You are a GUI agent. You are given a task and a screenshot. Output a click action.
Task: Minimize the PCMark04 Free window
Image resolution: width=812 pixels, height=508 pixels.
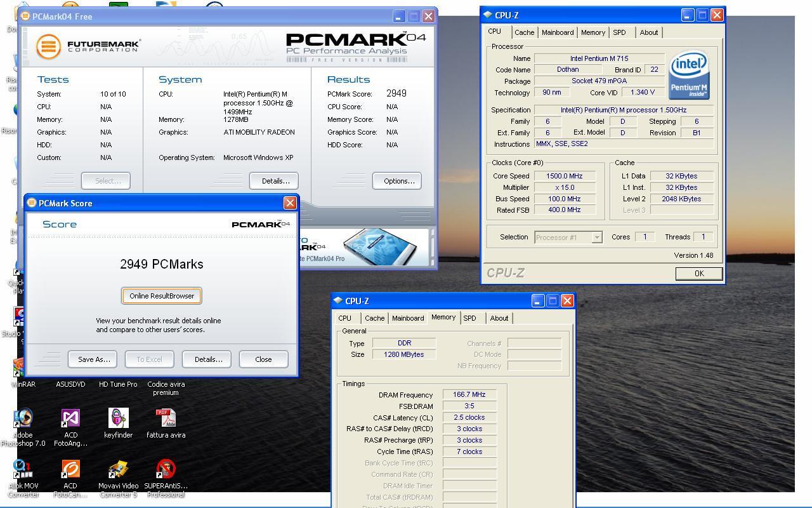coord(399,17)
